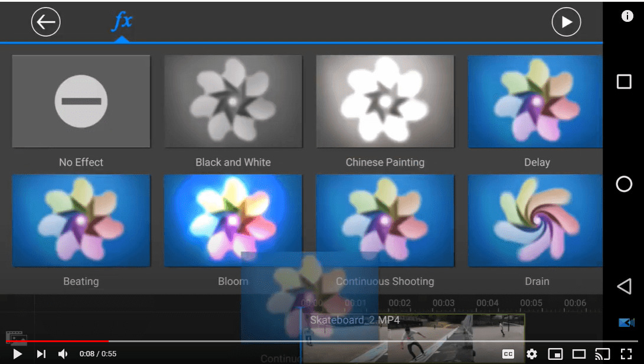Open YouTube player settings gear
Screen dimensions: 644x364
point(531,354)
